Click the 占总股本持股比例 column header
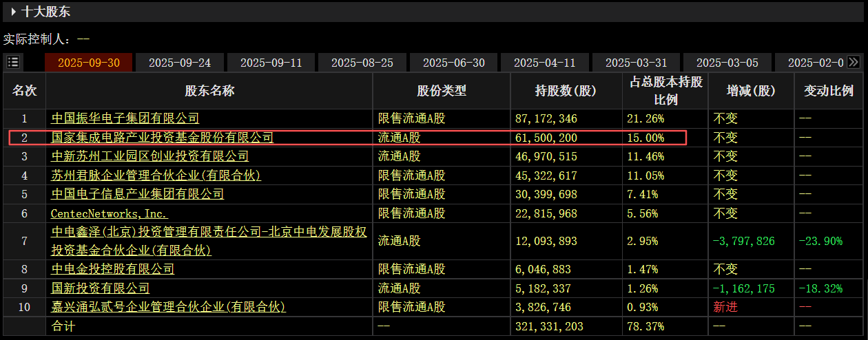This screenshot has height=340, width=868. coord(665,91)
